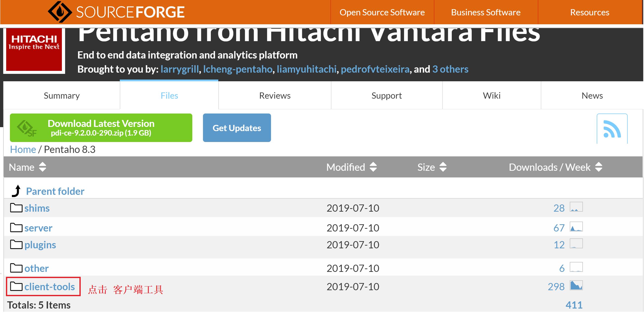Sort the file list by Modified date
Screen dimensions: 644x313
point(351,167)
